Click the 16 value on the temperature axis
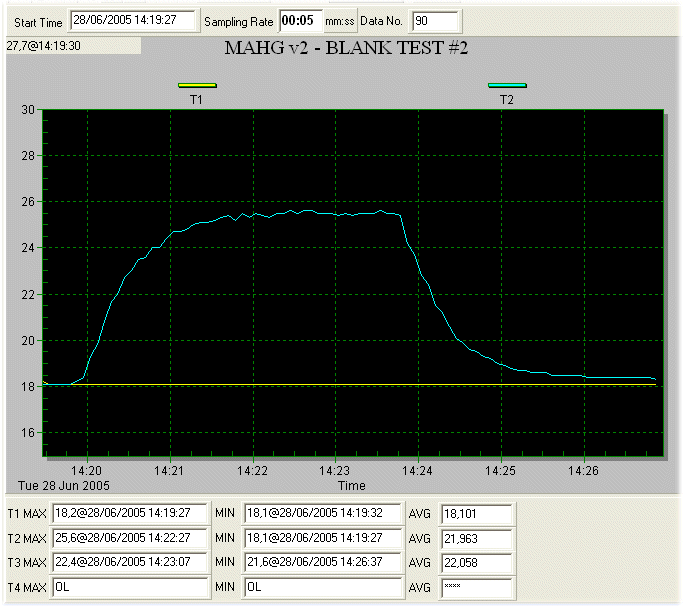The image size is (683, 606). pos(28,433)
